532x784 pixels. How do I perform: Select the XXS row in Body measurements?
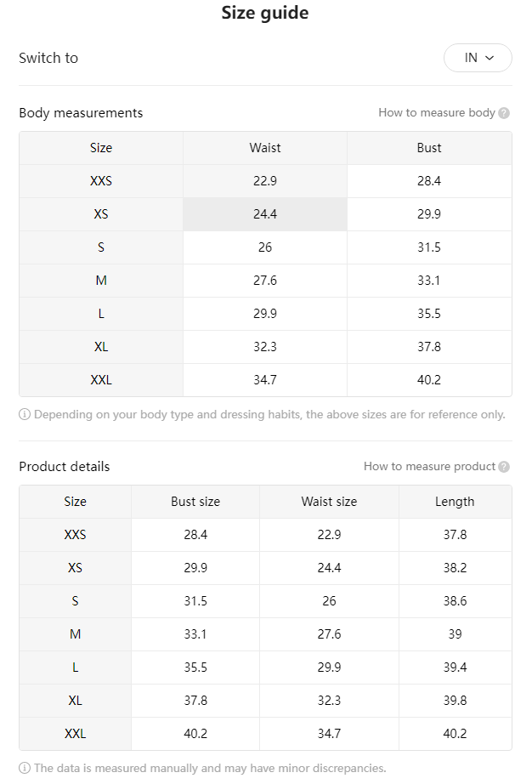[265, 181]
